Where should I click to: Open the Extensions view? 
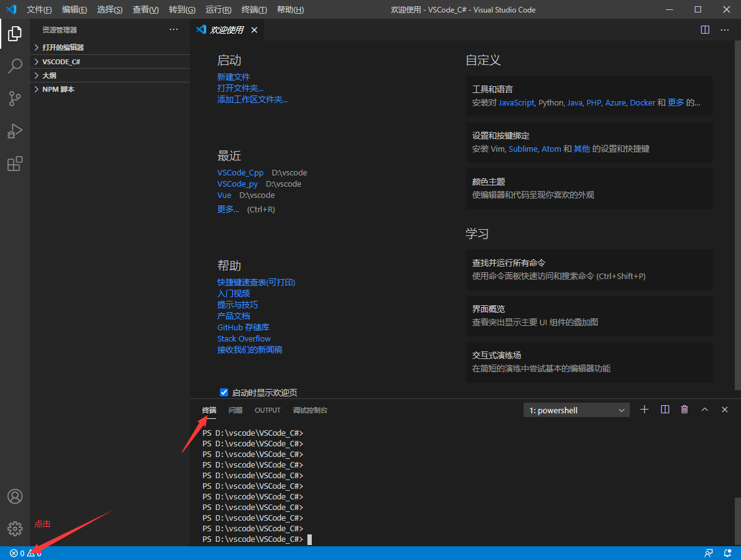click(14, 164)
